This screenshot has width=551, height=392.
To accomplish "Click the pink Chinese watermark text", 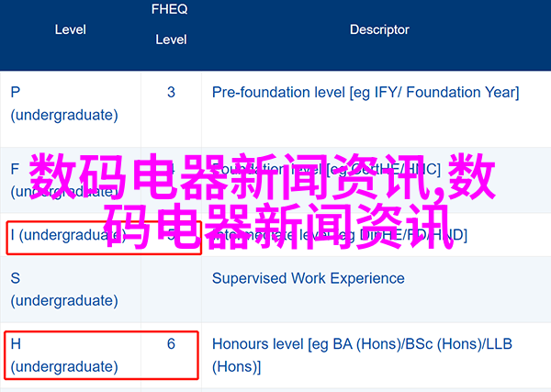I will (262, 202).
